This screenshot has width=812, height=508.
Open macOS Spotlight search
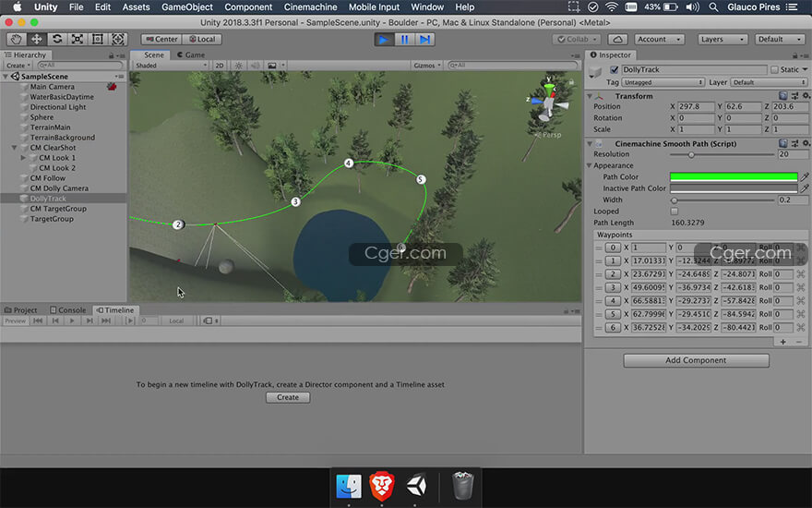(713, 7)
